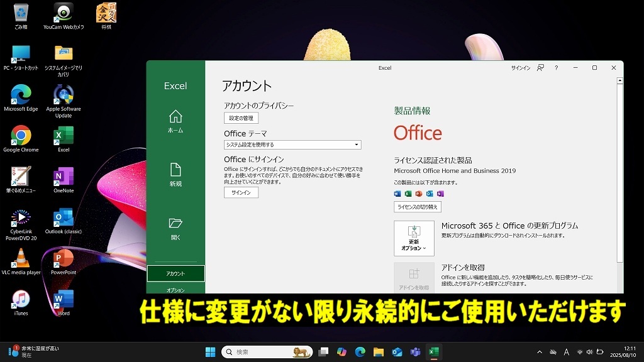Open the Windows Start menu
644x362 pixels.
click(210, 352)
